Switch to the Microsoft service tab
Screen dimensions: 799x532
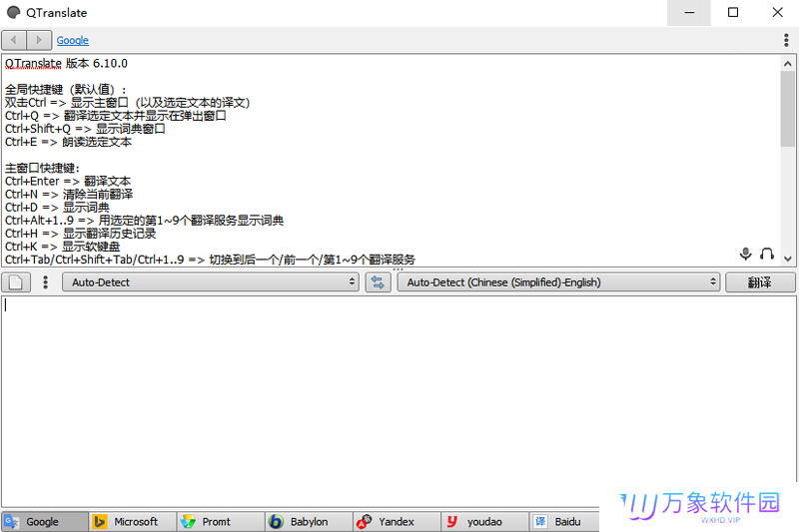coord(133,522)
